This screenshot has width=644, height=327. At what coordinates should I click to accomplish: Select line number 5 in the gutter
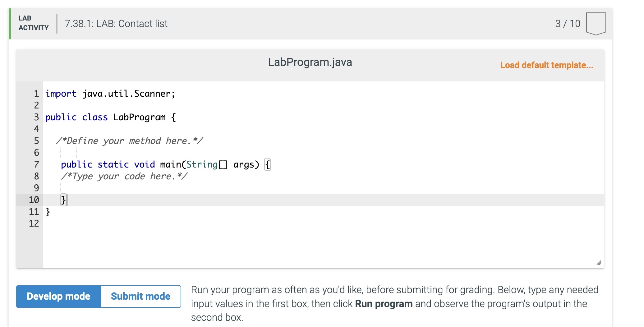[35, 141]
